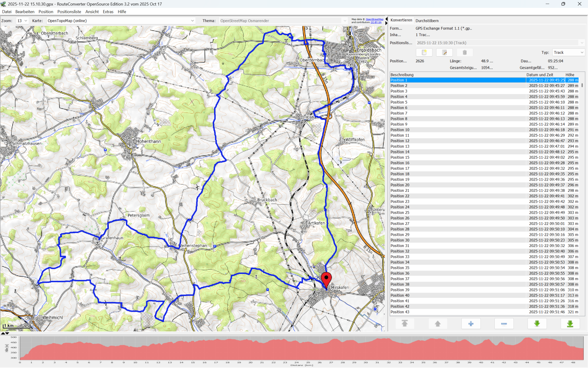Click the new position list icon

[424, 52]
